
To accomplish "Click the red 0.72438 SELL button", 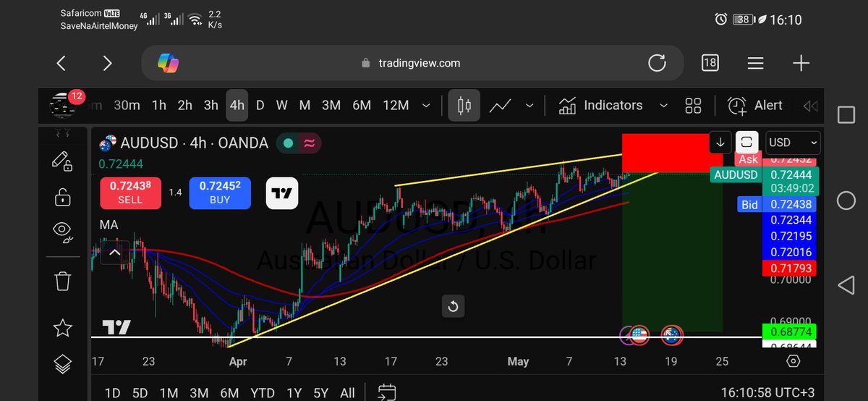I will [x=130, y=193].
